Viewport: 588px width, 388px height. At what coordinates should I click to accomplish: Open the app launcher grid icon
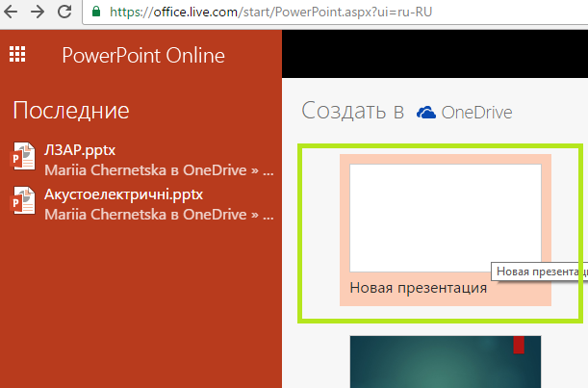point(17,54)
